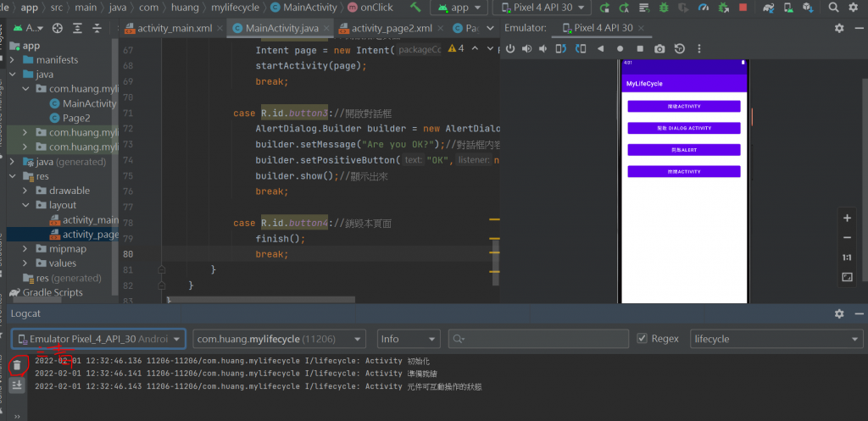
Task: Expand the java (generated) folder
Action: pyautogui.click(x=13, y=162)
